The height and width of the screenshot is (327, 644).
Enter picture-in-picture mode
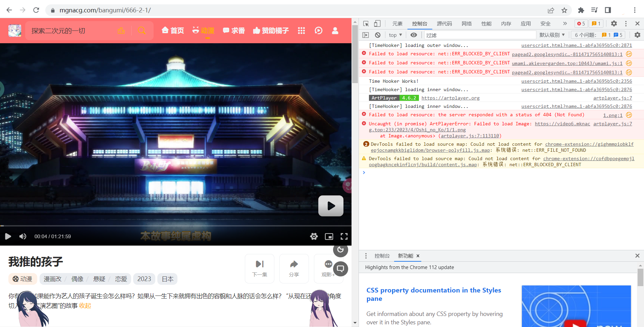pyautogui.click(x=329, y=237)
